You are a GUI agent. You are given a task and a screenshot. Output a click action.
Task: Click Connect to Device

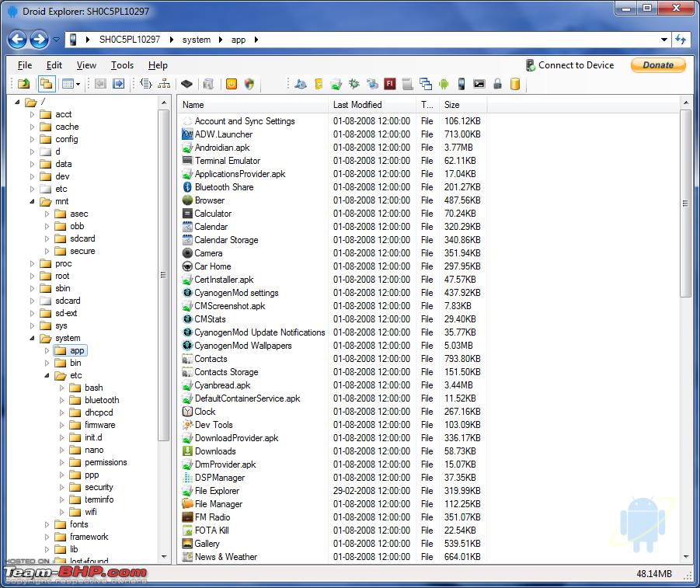pyautogui.click(x=569, y=65)
